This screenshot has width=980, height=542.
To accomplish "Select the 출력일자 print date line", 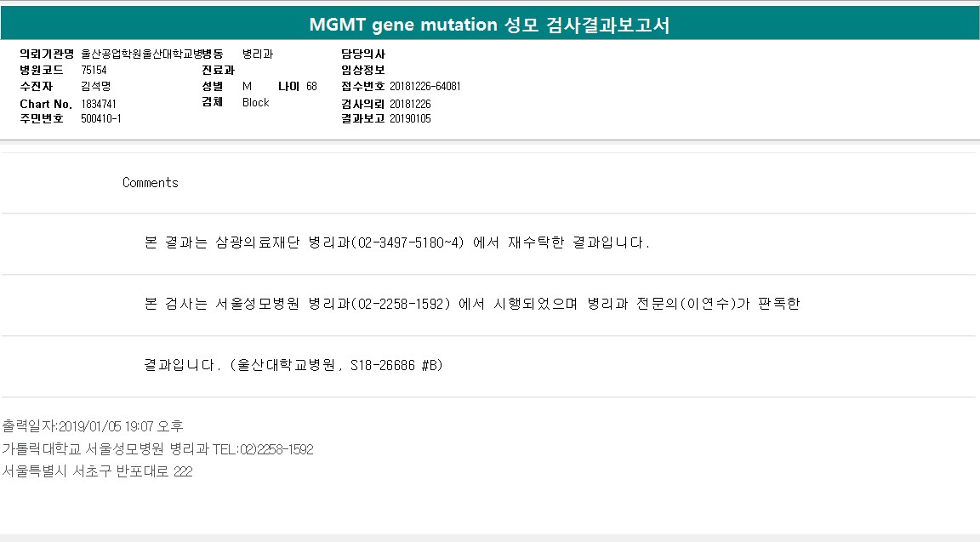I will pyautogui.click(x=93, y=425).
